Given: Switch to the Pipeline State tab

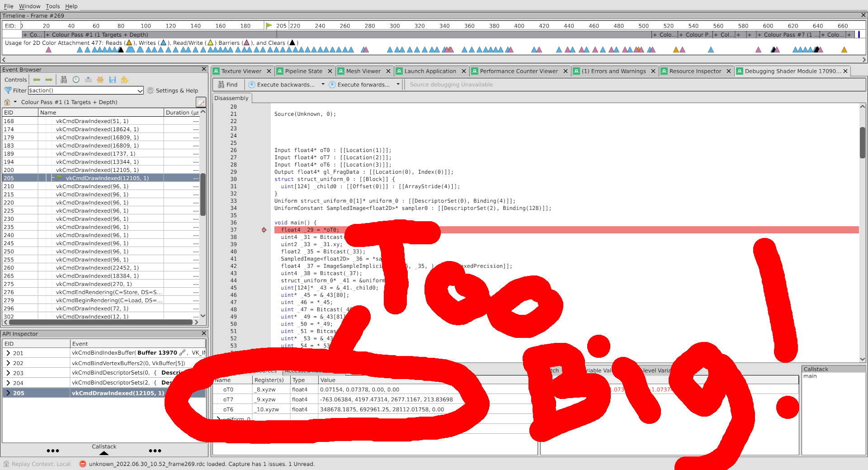Looking at the screenshot, I should 303,71.
